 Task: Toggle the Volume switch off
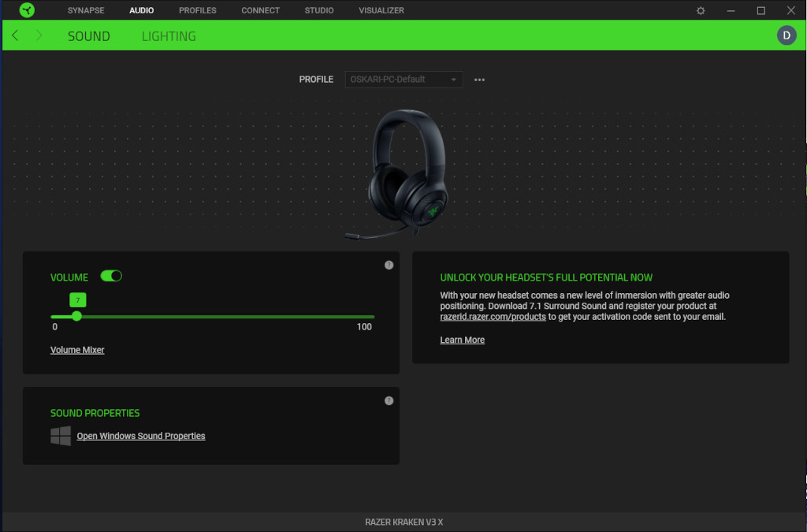(111, 277)
